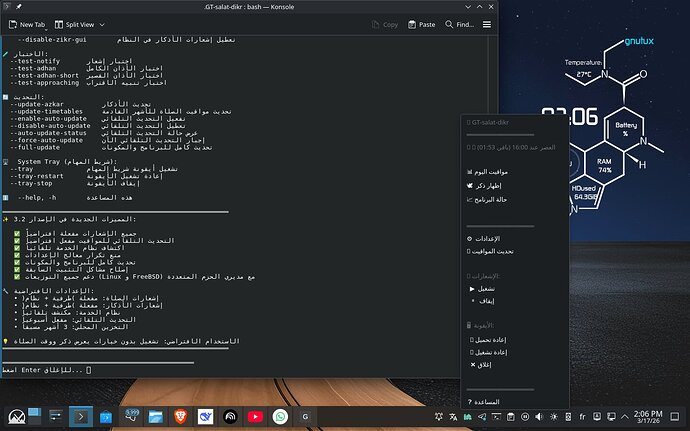This screenshot has width=690, height=431.
Task: Click Split View in Konsole toolbar
Action: point(74,25)
